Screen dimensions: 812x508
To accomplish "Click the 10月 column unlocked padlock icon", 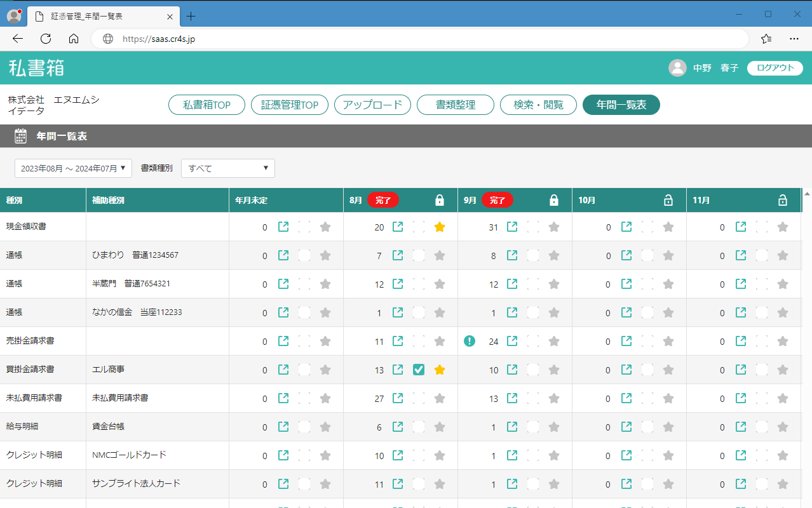I will [668, 201].
